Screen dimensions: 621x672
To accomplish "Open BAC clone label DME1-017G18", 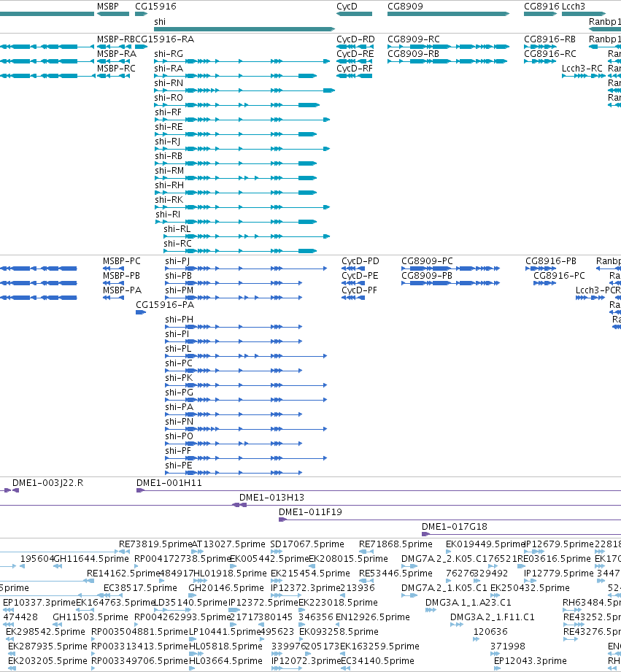I will (455, 527).
